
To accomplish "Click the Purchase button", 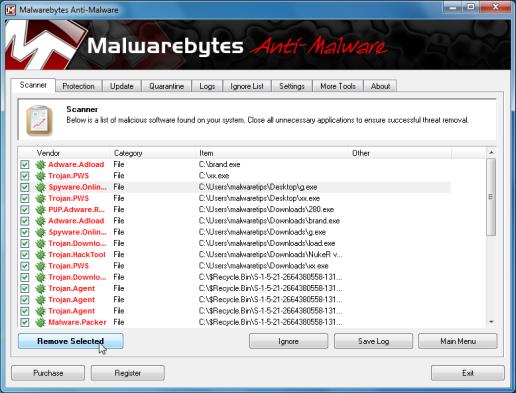I will coord(48,373).
